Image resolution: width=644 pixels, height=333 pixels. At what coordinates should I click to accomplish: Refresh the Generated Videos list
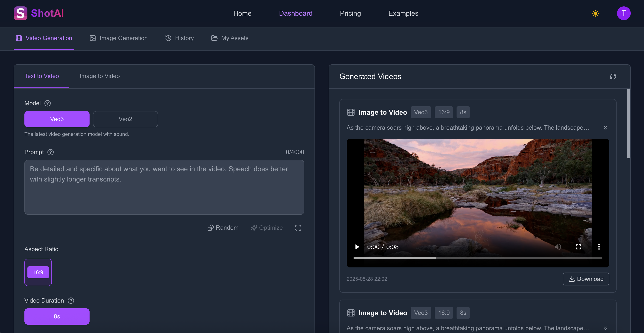click(613, 76)
